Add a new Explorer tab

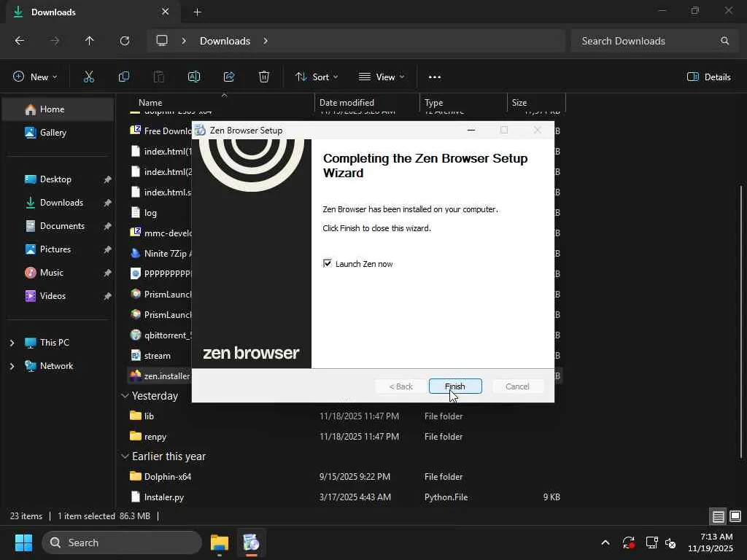click(x=197, y=12)
